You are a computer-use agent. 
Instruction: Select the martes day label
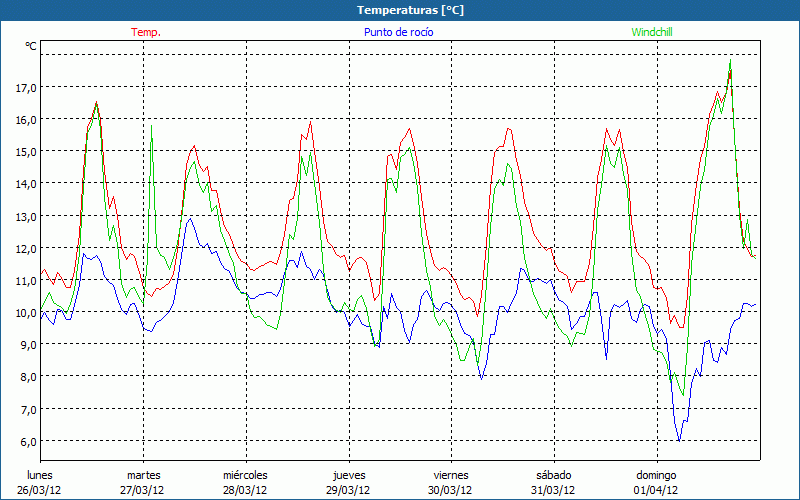pos(144,475)
